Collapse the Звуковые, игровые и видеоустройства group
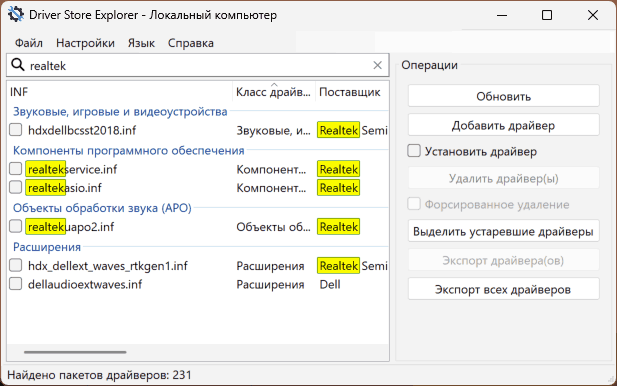617x386 pixels. tap(120, 112)
